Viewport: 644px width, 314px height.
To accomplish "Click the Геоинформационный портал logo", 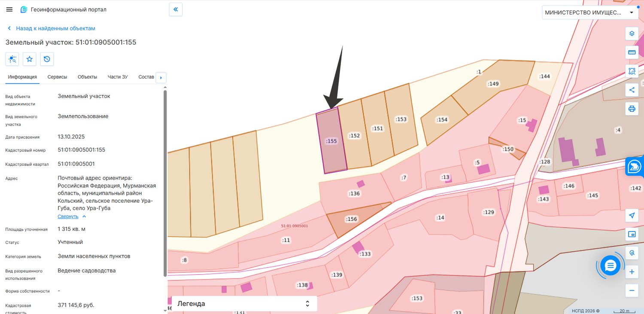I will tap(64, 9).
